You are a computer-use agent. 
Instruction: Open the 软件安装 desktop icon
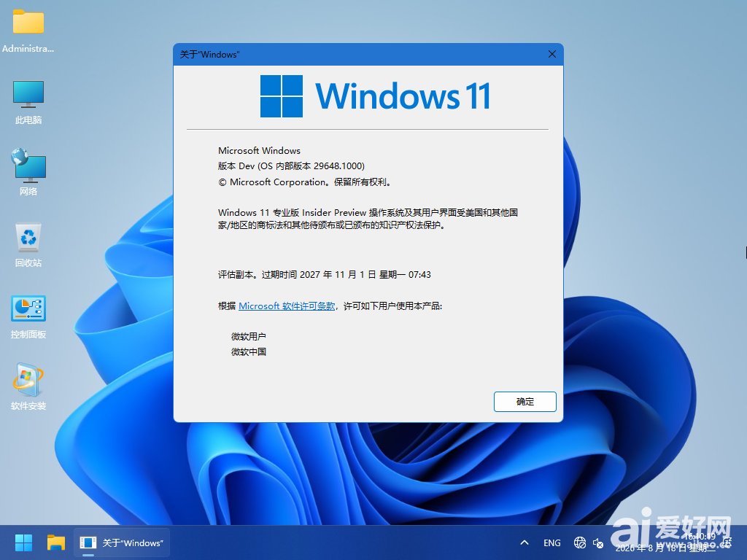click(x=28, y=387)
